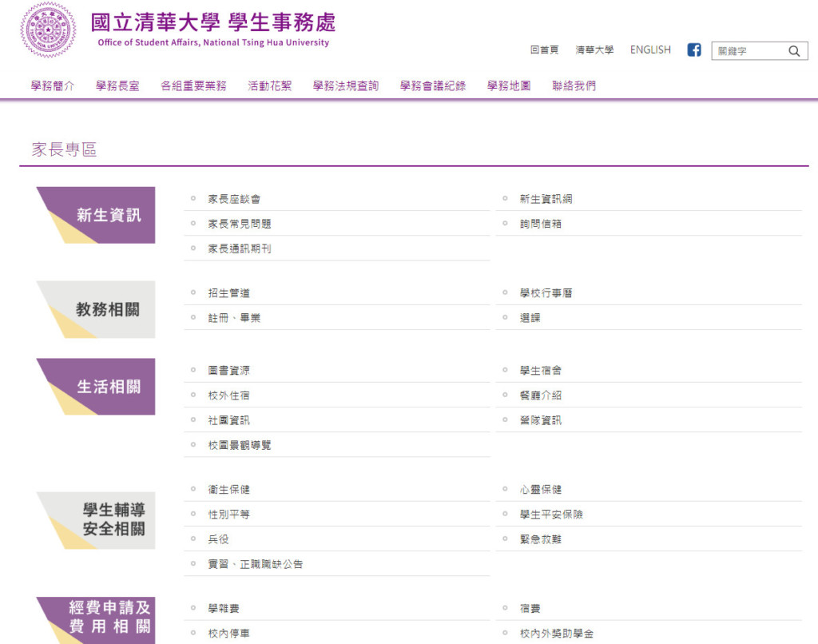Go to 回首頁 home link
The image size is (818, 644).
coord(544,50)
